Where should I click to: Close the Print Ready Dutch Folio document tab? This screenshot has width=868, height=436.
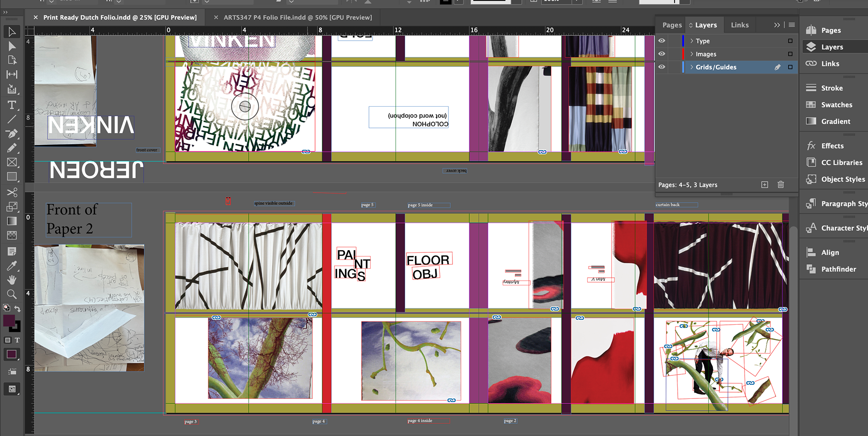(35, 17)
